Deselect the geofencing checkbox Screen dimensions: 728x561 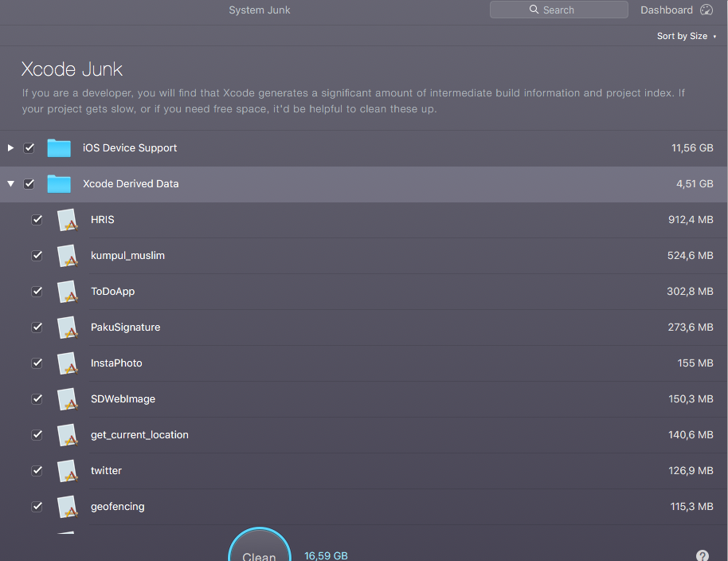tap(37, 506)
